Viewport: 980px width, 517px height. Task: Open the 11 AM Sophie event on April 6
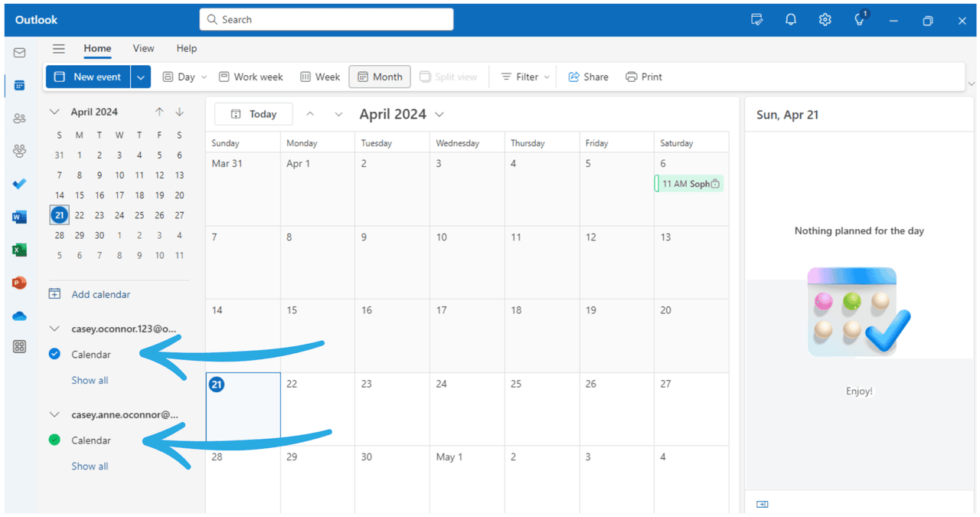pos(688,183)
